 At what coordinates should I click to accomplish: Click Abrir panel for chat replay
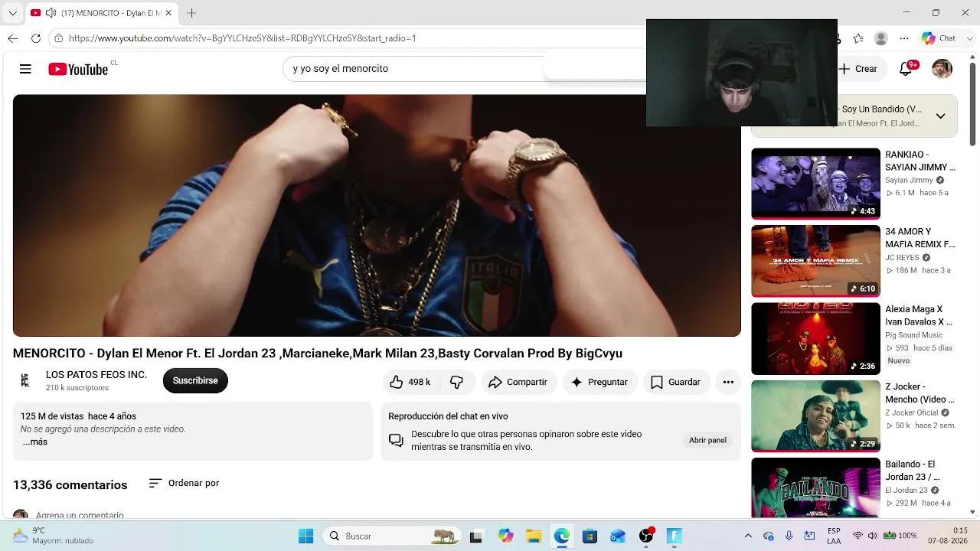[x=707, y=440]
